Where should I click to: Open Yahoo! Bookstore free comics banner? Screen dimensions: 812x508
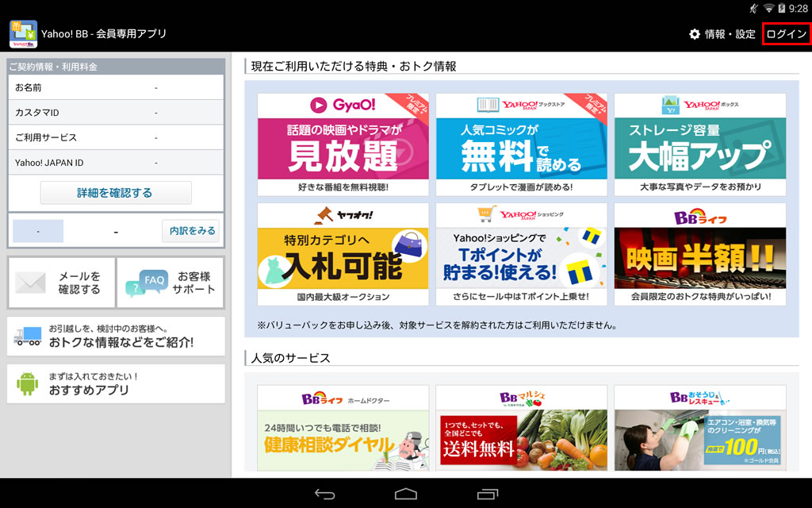point(522,144)
